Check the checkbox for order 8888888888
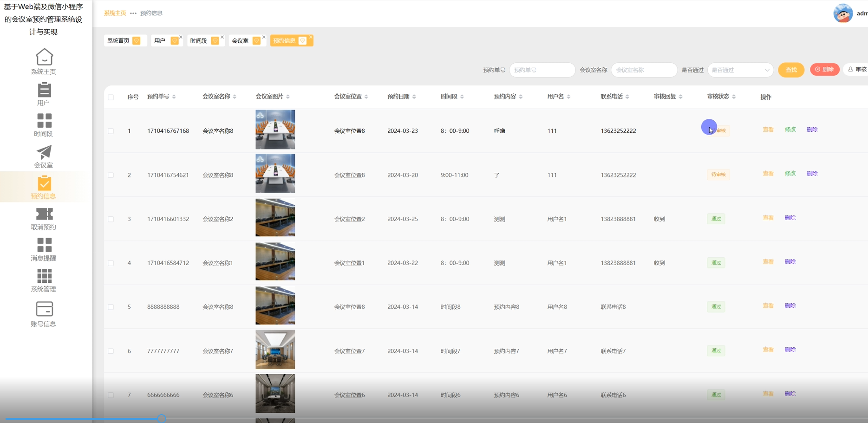This screenshot has width=868, height=423. (111, 306)
